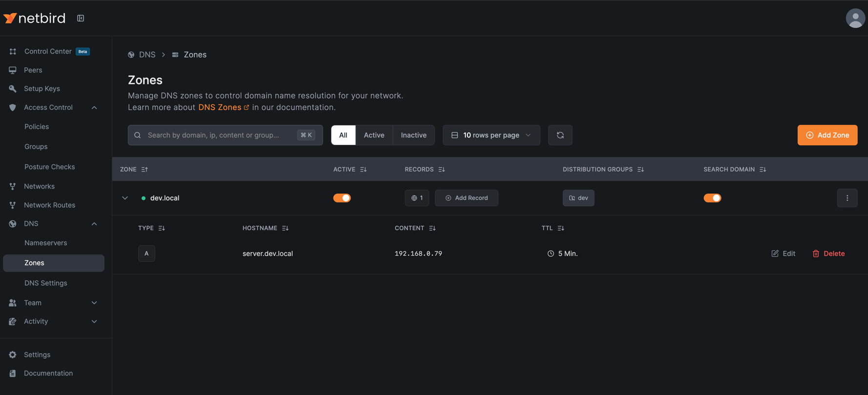Image resolution: width=868 pixels, height=395 pixels.
Task: Open Nameservers in the sidebar
Action: tap(45, 243)
